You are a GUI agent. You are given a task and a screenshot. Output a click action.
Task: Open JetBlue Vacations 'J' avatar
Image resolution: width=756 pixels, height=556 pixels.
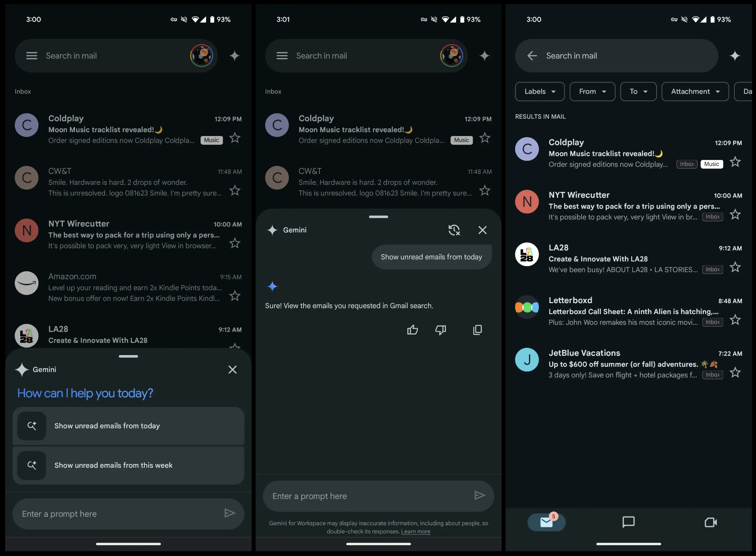527,360
